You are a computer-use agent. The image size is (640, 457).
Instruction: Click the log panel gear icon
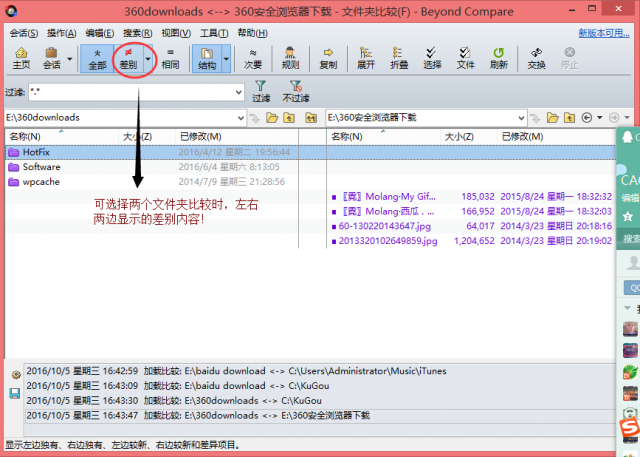tap(16, 375)
